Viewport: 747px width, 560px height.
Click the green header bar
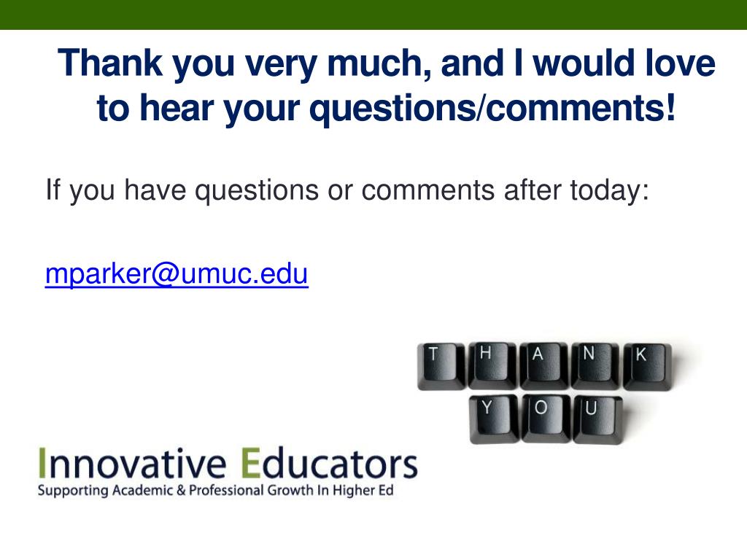point(373,15)
